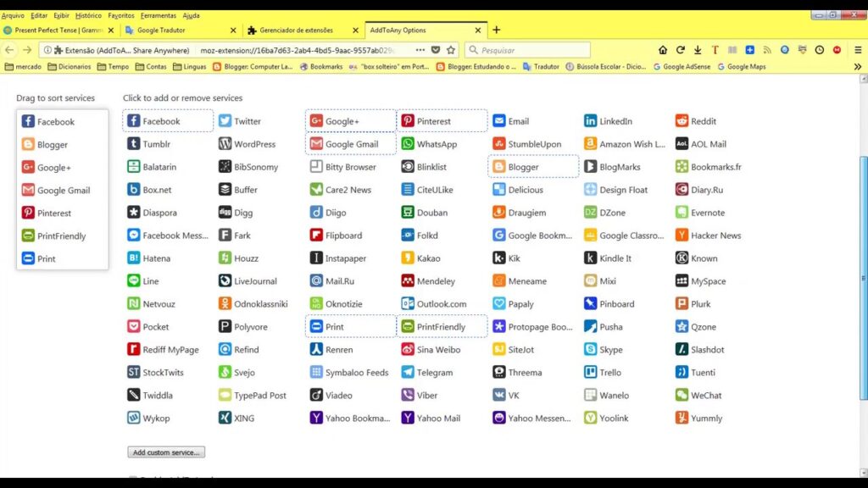Open the Editar menu
868x488 pixels.
(x=39, y=15)
